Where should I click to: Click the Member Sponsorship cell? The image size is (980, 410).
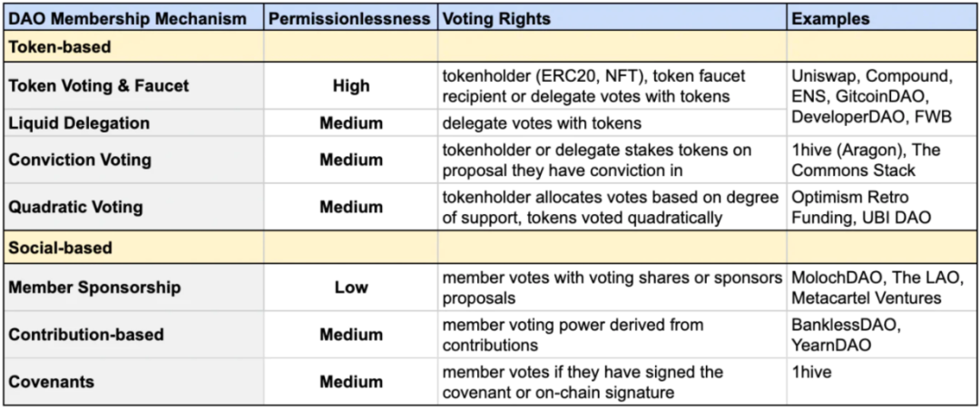[x=133, y=288]
